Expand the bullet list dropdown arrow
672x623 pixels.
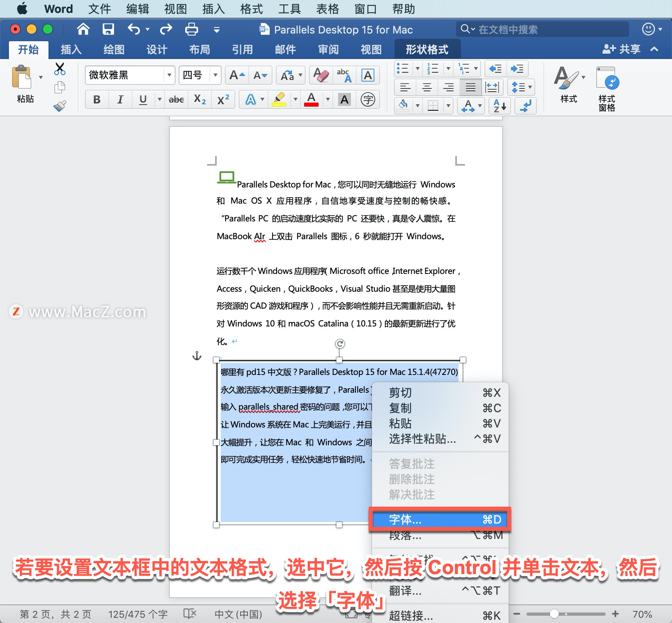[418, 69]
